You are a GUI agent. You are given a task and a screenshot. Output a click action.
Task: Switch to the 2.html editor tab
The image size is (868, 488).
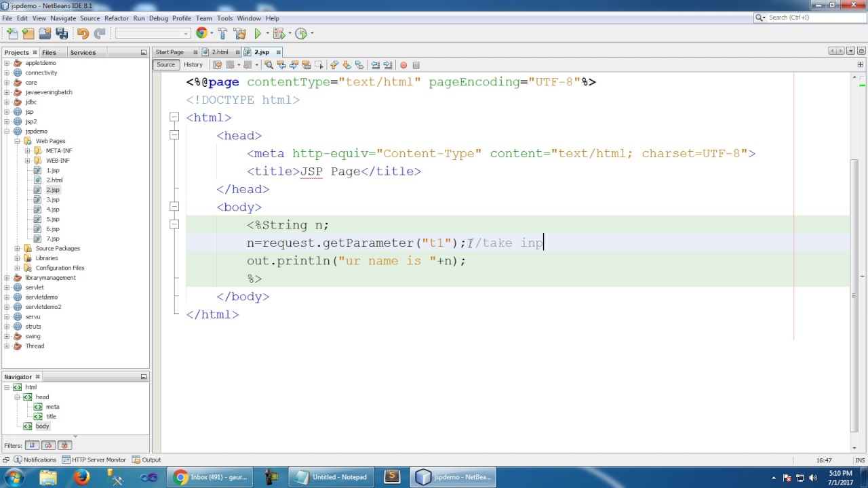click(x=220, y=52)
